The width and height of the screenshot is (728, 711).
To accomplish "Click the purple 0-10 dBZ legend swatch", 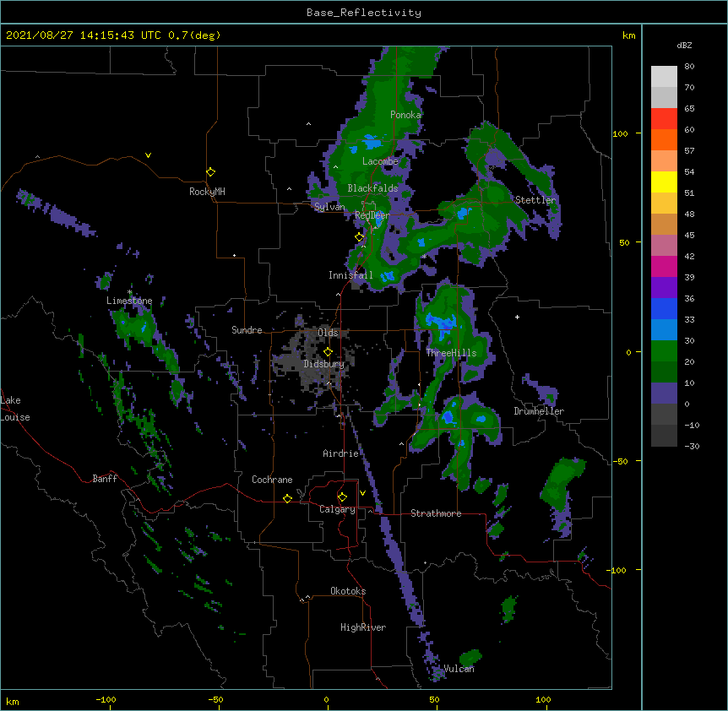I will click(664, 393).
